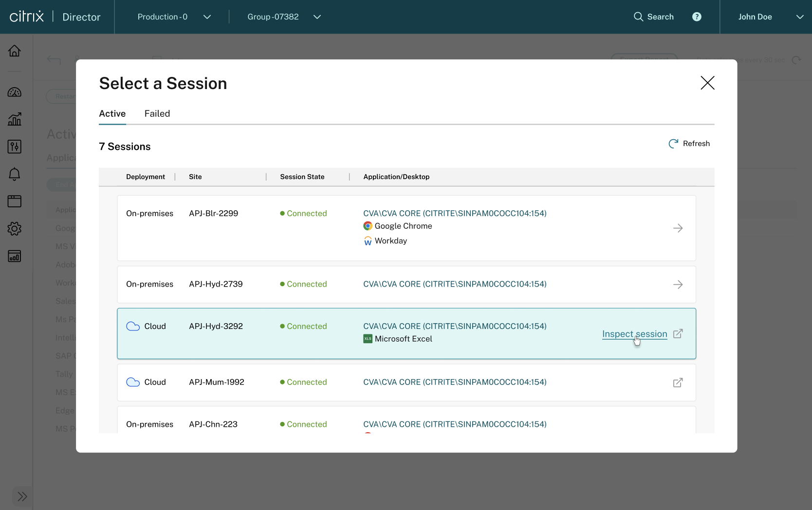This screenshot has width=812, height=510.
Task: Click the Inspect session link
Action: pyautogui.click(x=634, y=334)
